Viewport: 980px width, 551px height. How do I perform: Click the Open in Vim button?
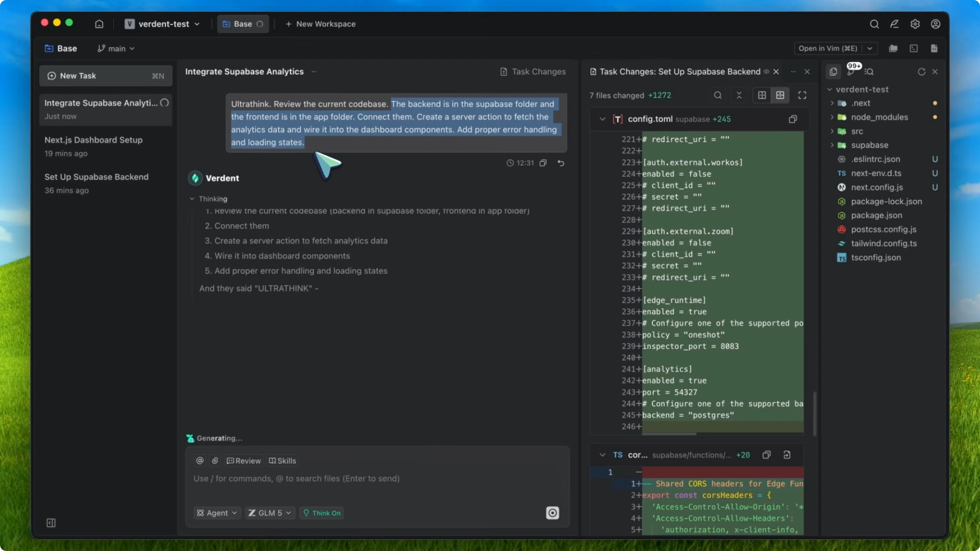[828, 48]
